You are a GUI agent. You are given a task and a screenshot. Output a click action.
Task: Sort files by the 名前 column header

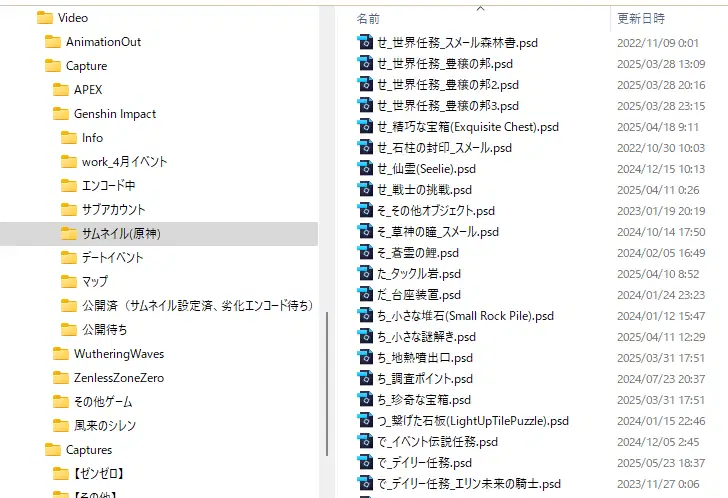(x=368, y=19)
